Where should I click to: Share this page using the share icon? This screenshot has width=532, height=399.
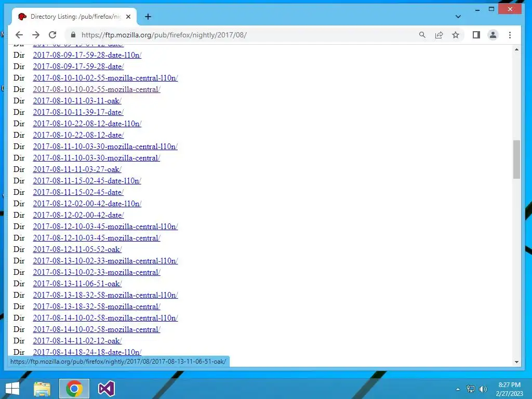click(438, 35)
